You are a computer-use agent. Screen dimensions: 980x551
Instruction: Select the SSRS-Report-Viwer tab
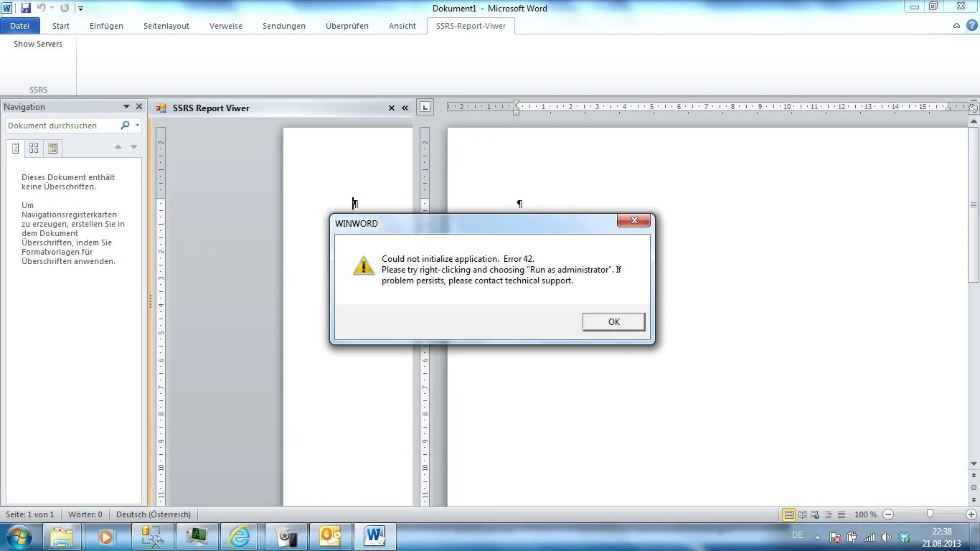[x=471, y=26]
